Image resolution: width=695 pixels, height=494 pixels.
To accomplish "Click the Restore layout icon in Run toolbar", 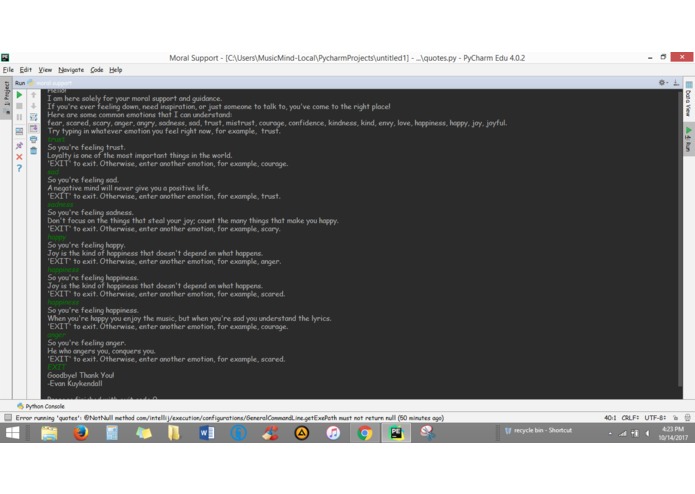I will click(x=19, y=131).
